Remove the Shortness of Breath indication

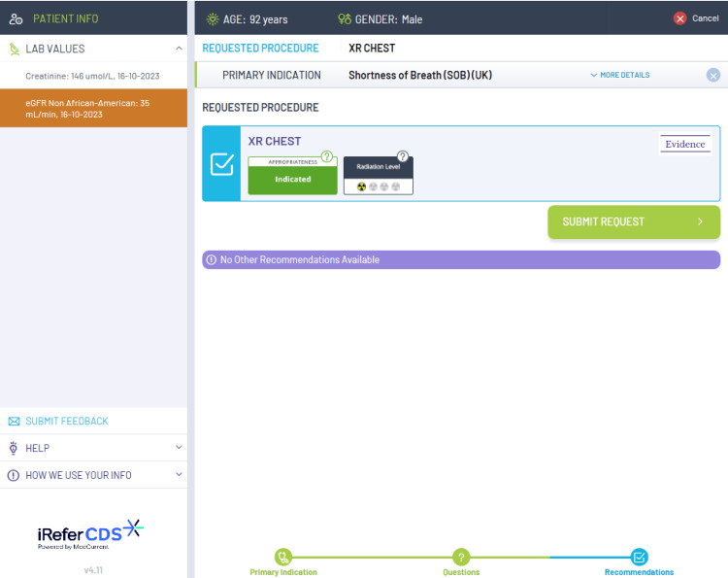click(713, 75)
